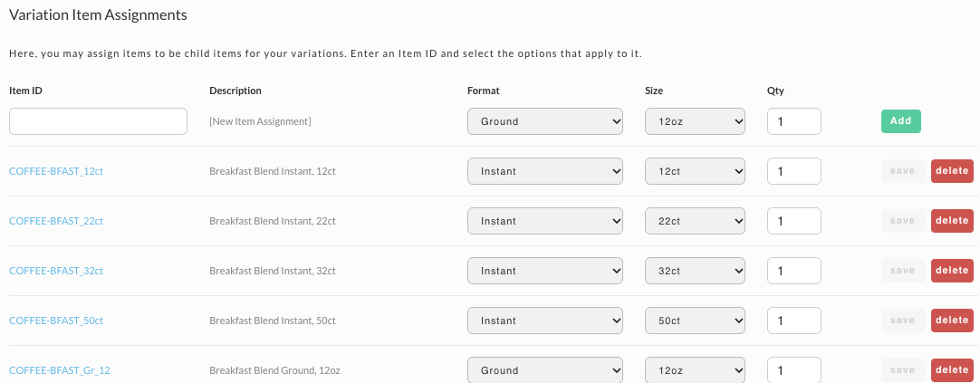Open Format dropdown for COFFEE-BFAST_32ct
Image resolution: width=980 pixels, height=383 pixels.
point(545,271)
